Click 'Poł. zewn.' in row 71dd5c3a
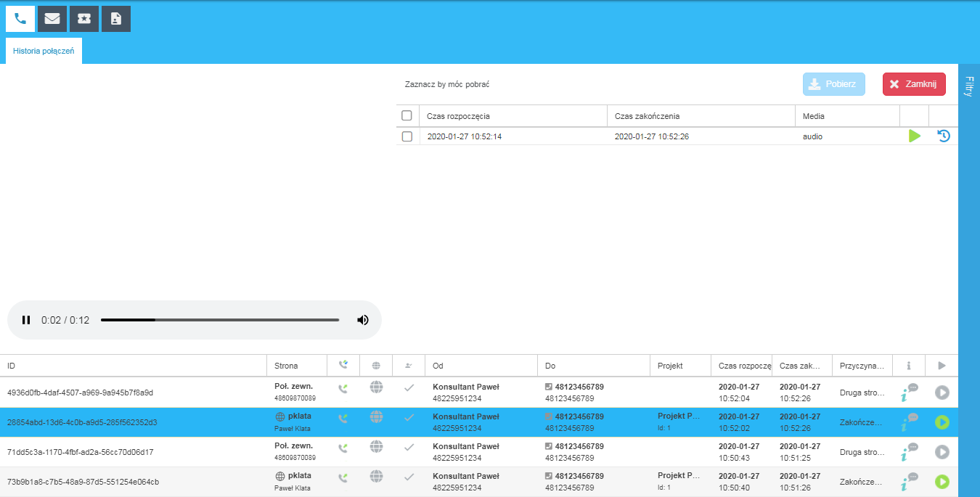The width and height of the screenshot is (980, 497). point(293,446)
